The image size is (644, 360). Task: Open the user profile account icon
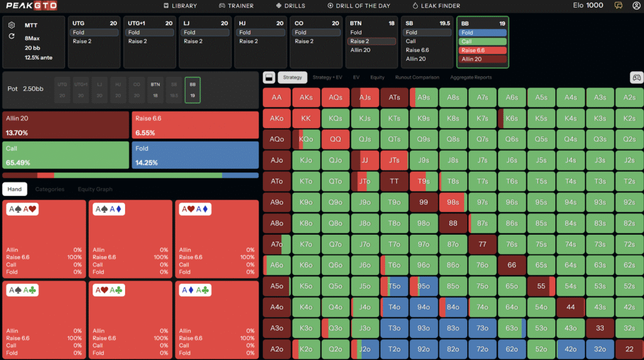tap(636, 6)
